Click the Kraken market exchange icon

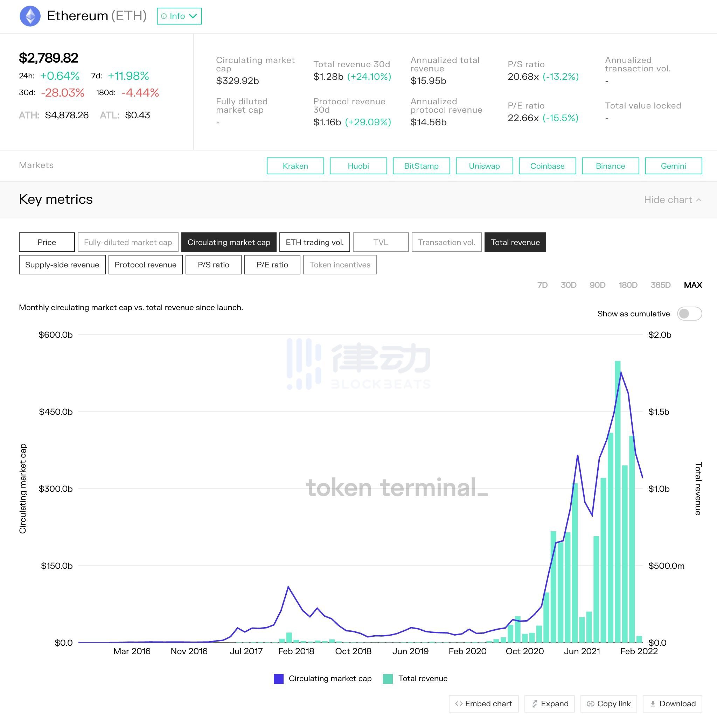pyautogui.click(x=294, y=166)
